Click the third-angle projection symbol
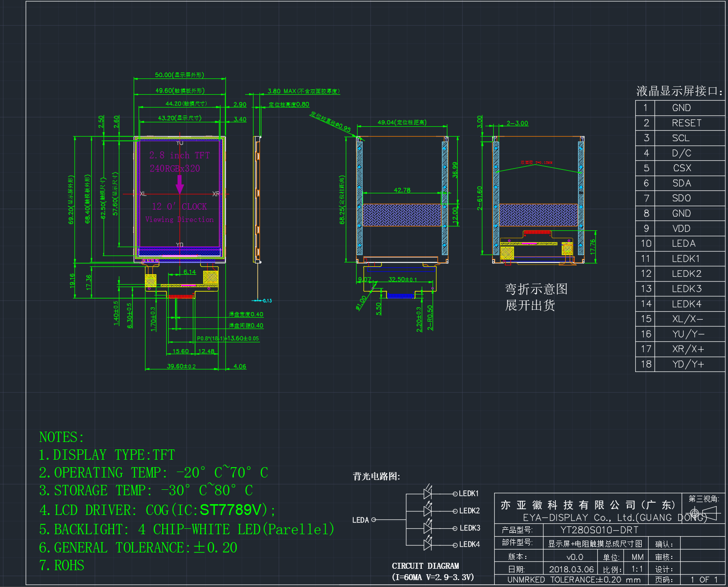This screenshot has height=587, width=728. tap(703, 513)
